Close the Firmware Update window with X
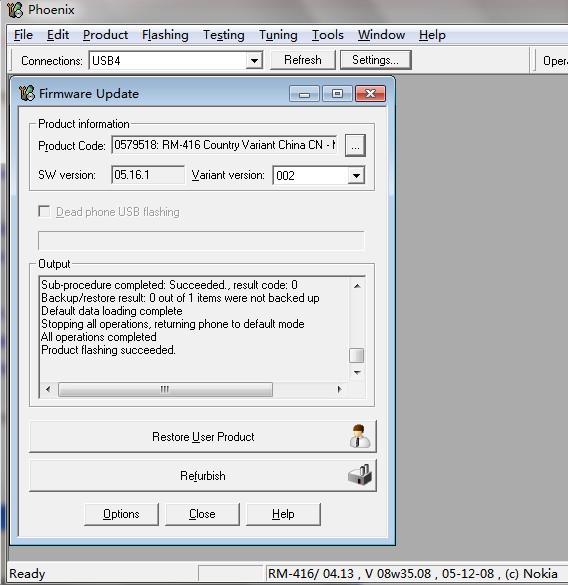The width and height of the screenshot is (568, 585). (x=370, y=93)
